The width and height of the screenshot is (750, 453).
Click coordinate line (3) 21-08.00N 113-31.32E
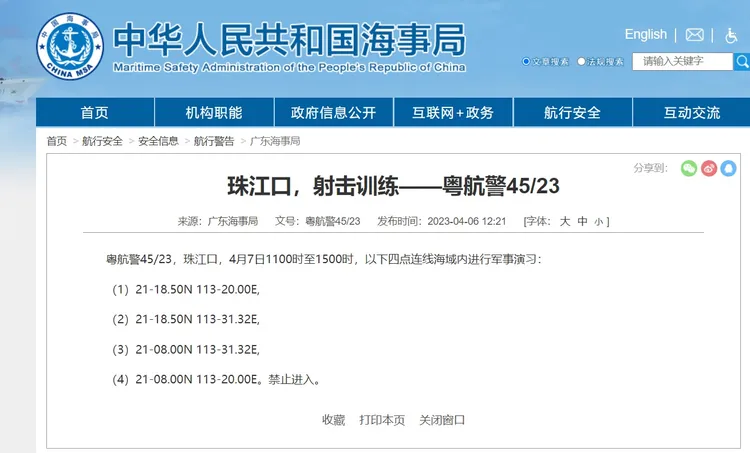[186, 350]
